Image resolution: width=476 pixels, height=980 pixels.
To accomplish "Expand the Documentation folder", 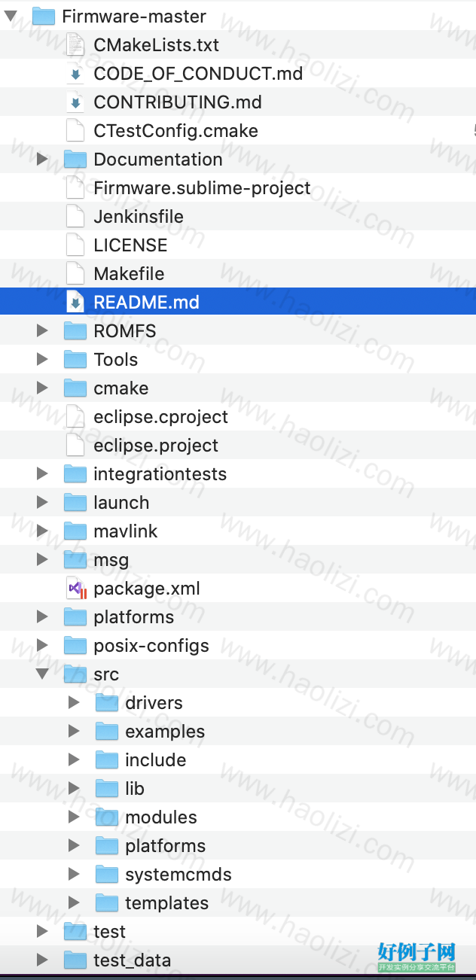I will point(42,160).
